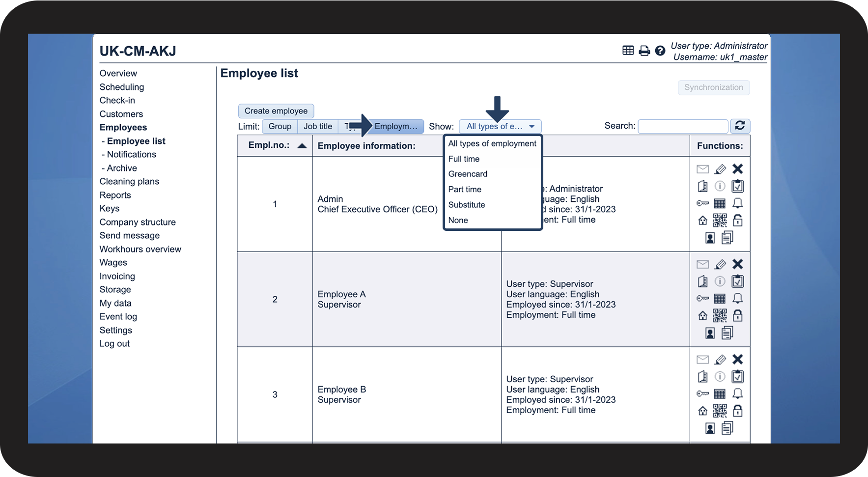
Task: Click the refresh icon beside Search
Action: click(x=740, y=126)
